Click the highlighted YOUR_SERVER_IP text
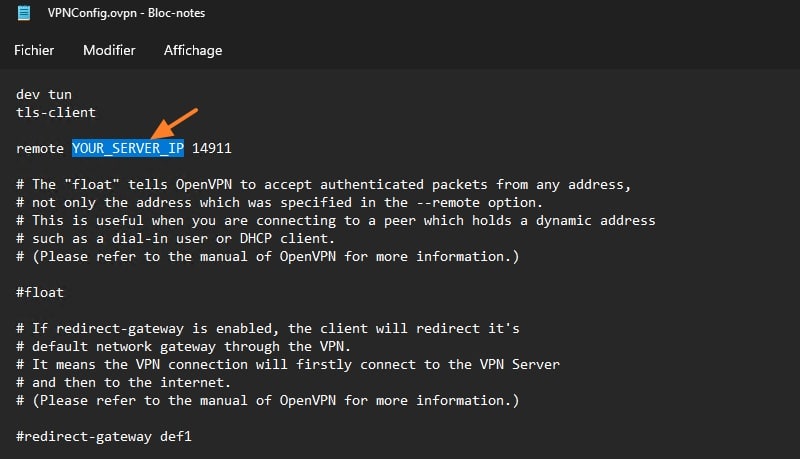The image size is (800, 459). [x=128, y=148]
